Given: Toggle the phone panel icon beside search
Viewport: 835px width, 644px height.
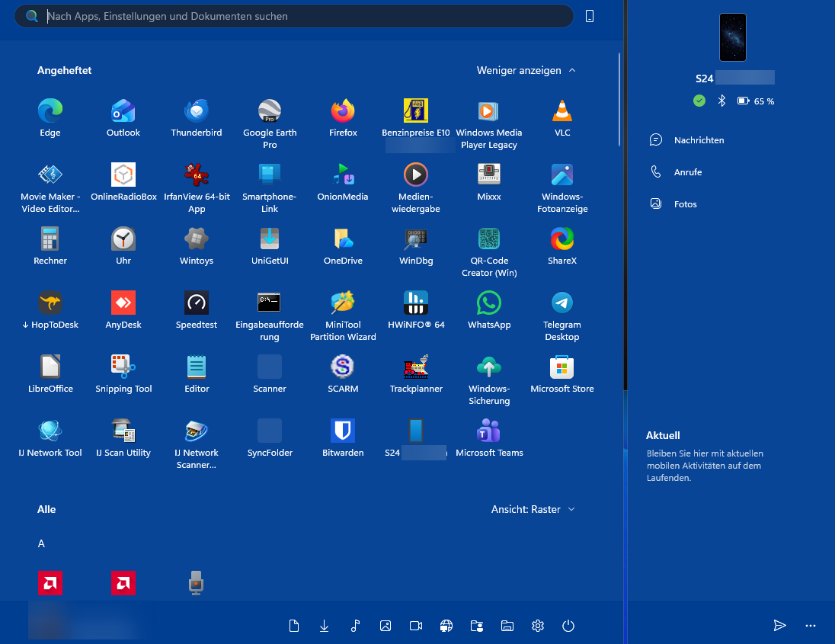Looking at the screenshot, I should tap(590, 16).
